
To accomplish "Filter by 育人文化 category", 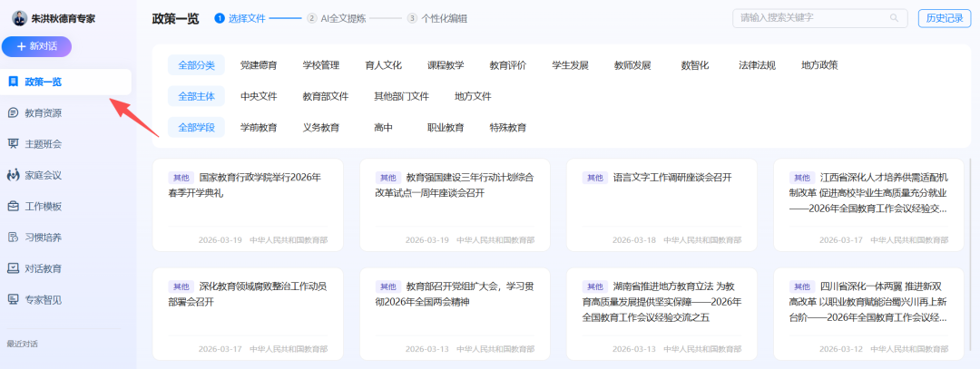I will click(383, 65).
